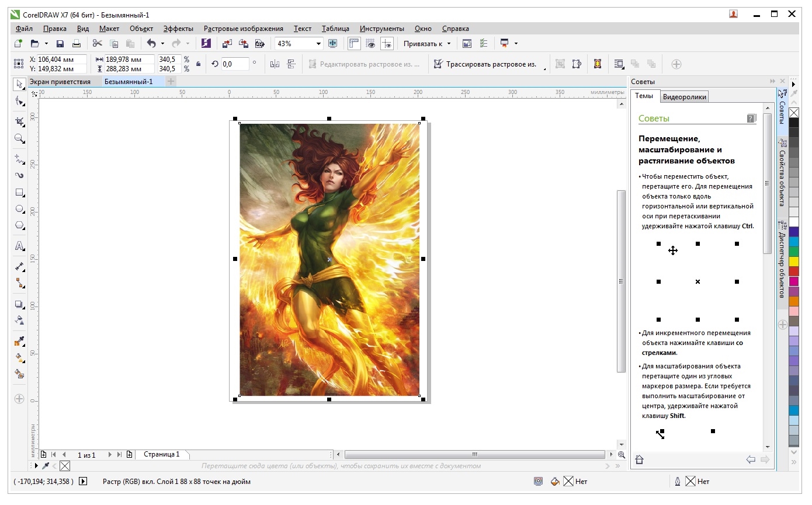Expand the Application launcher dropdown arrow

[516, 43]
